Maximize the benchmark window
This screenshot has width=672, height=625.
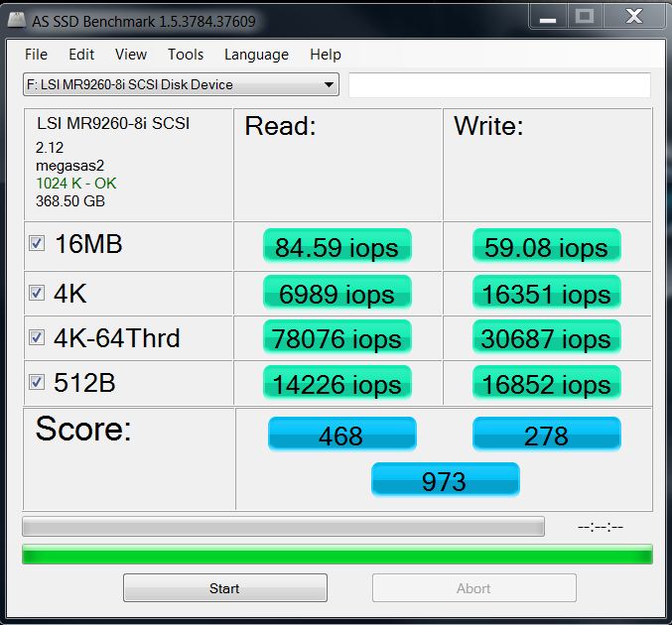tap(584, 15)
